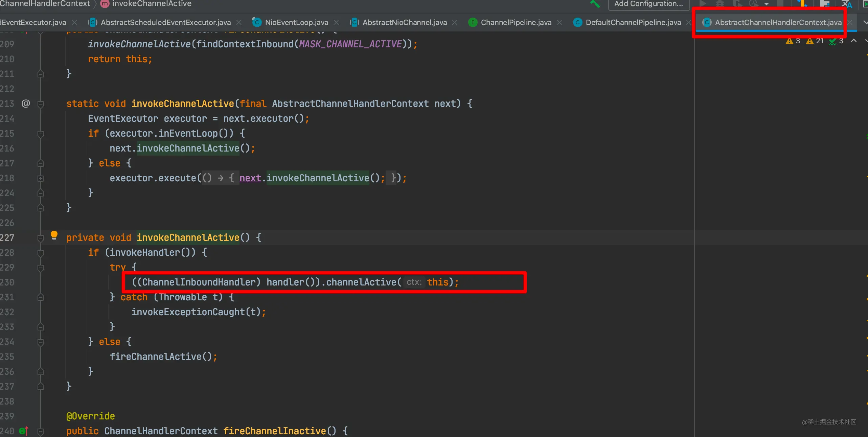Screen dimensions: 868x437
Task: Click the green Build Project hammer icon
Action: [x=595, y=4]
